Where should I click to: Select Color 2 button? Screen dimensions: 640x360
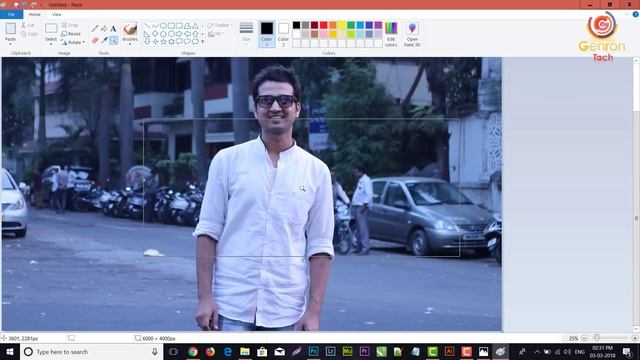(283, 34)
